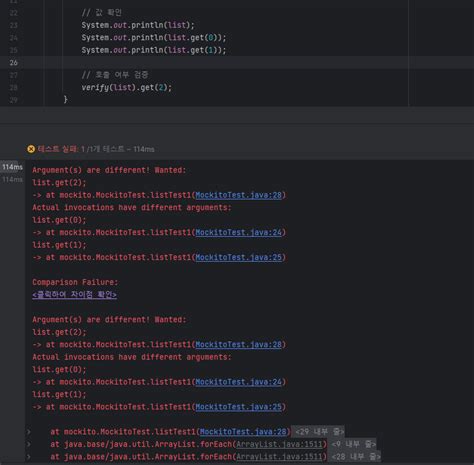Open second MockitoTest.java:25 link in repeated message
Screen dimensions: 474x465
point(239,407)
